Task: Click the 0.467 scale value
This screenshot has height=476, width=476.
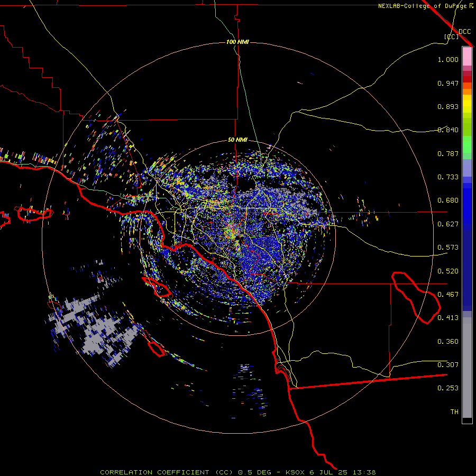Action: point(448,295)
